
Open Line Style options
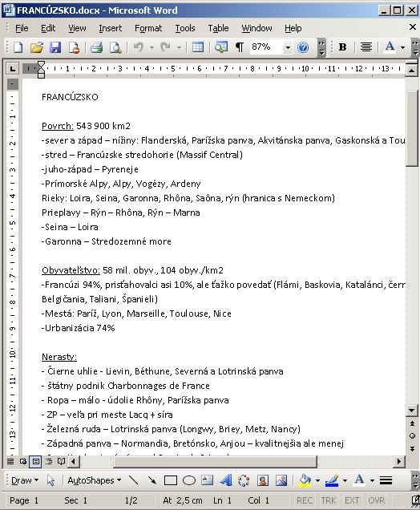386,480
